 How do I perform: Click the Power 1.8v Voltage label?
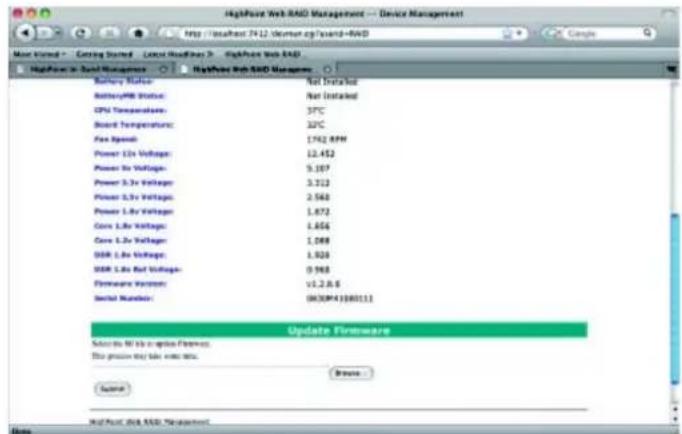(134, 211)
